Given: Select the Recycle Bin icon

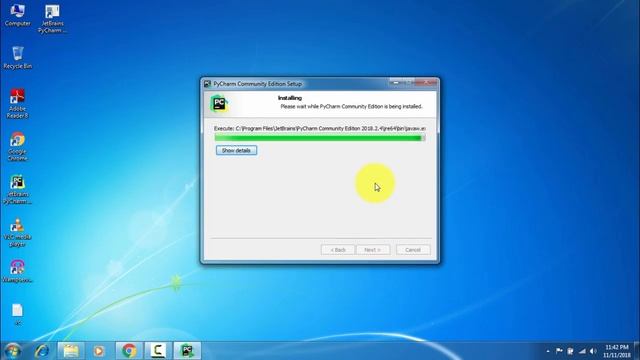Looking at the screenshot, I should (x=18, y=58).
